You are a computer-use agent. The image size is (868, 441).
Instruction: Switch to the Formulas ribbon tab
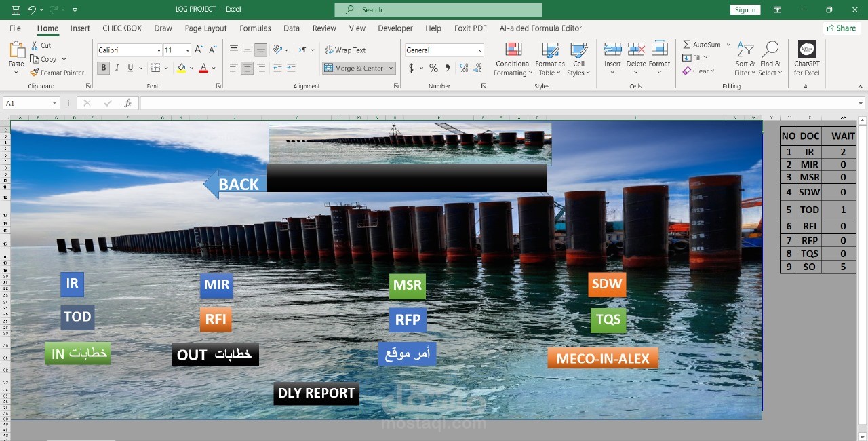point(255,28)
